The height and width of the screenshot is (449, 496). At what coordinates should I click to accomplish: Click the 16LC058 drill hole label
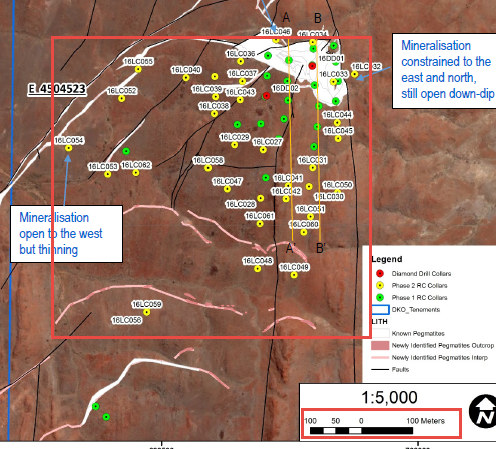tap(208, 160)
